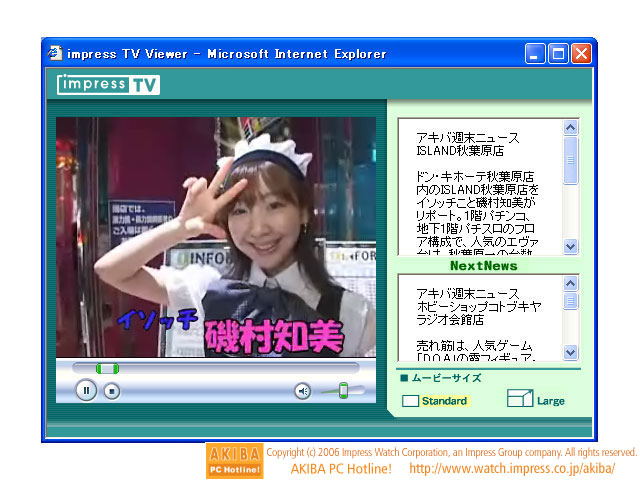
Task: Maximize the impress TV Viewer window
Action: (x=559, y=54)
